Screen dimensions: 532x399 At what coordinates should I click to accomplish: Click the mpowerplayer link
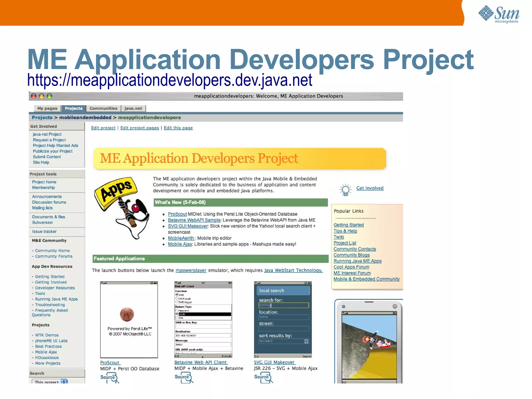point(191,270)
